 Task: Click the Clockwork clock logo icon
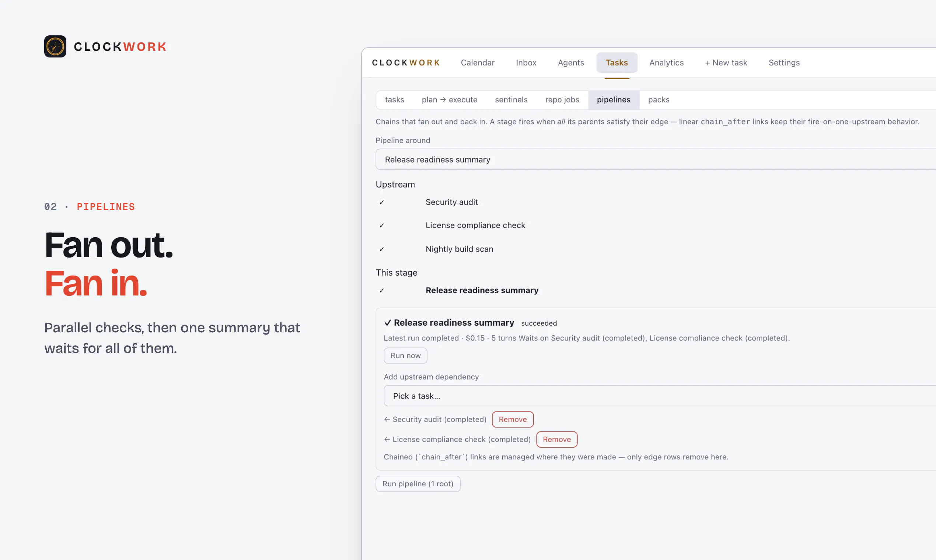55,46
